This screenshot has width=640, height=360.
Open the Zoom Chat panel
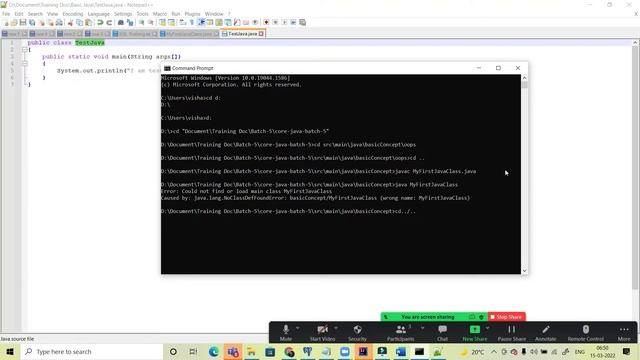[442, 333]
